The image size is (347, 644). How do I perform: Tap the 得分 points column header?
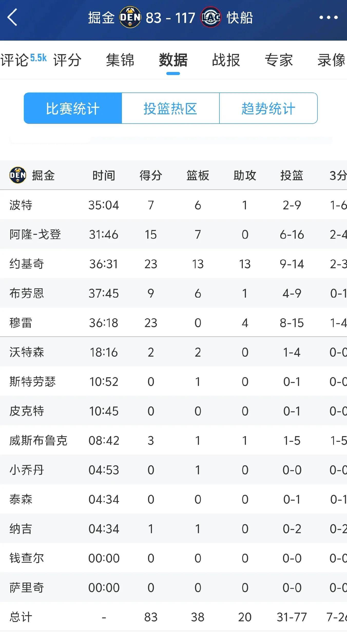[x=151, y=176]
